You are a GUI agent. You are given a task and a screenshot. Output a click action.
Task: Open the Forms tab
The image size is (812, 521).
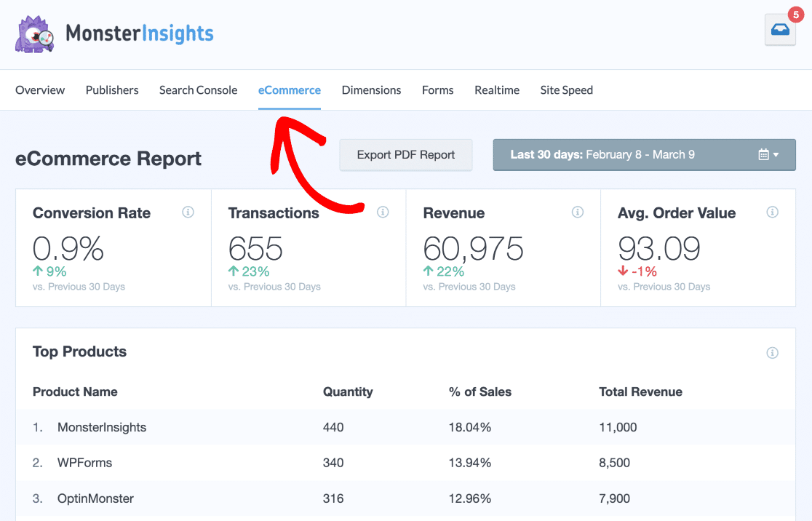coord(437,90)
